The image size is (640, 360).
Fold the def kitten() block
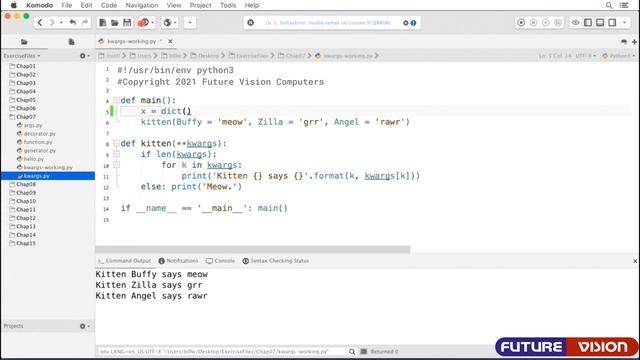click(x=116, y=143)
